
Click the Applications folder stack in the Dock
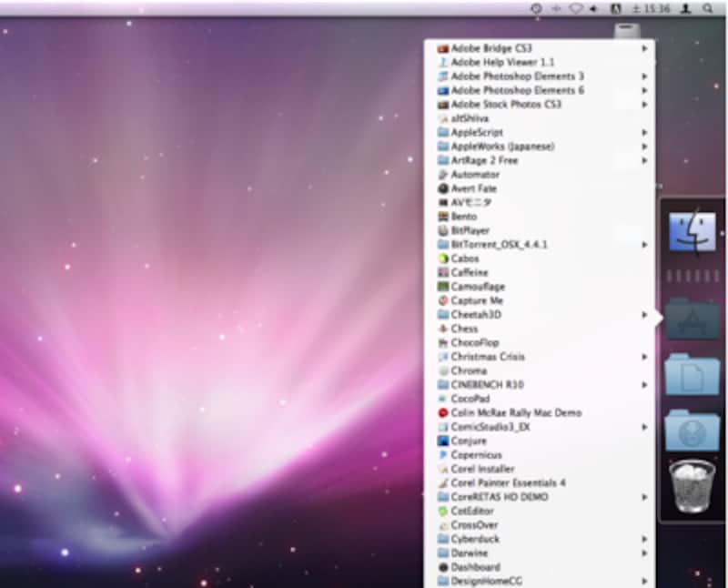[x=692, y=319]
